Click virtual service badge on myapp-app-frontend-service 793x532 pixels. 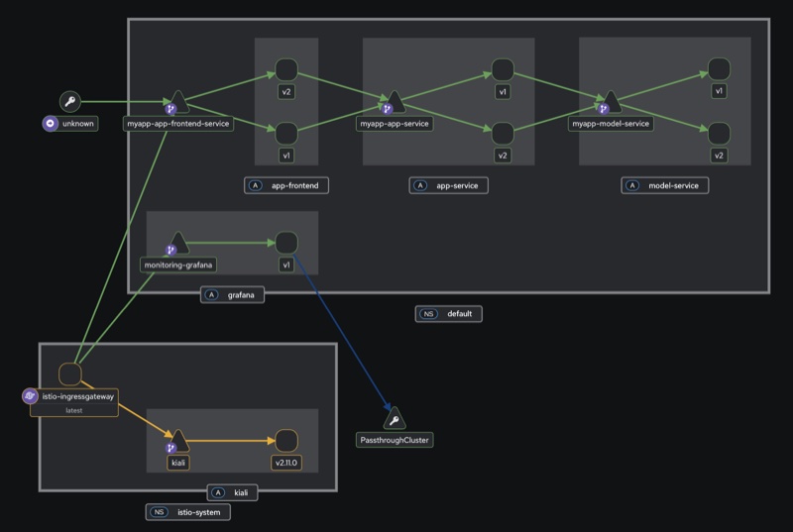click(x=170, y=109)
